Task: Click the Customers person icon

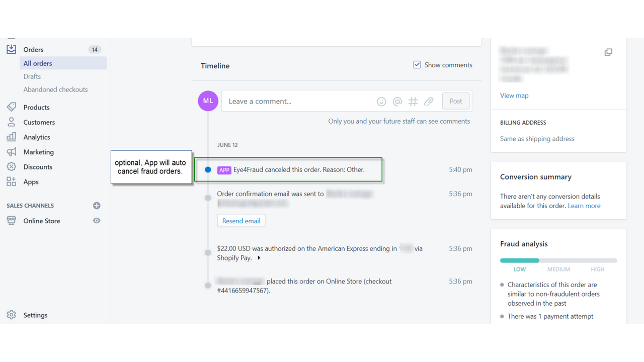Action: (x=11, y=122)
